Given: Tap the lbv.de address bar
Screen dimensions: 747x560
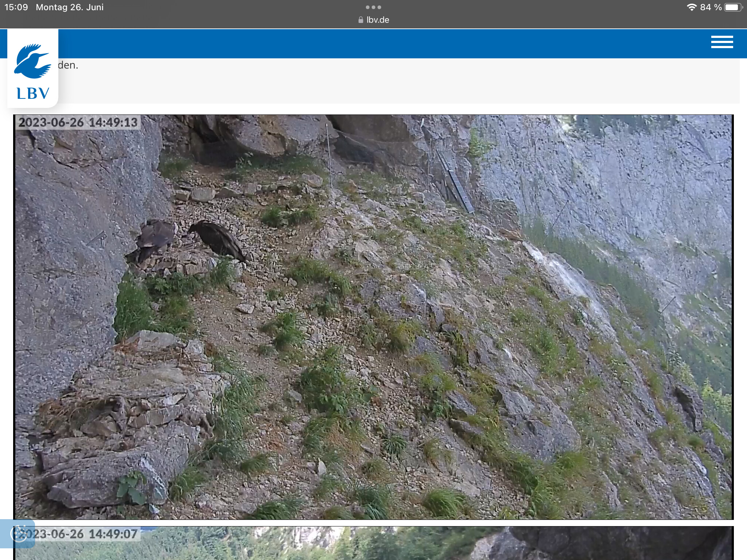Looking at the screenshot, I should pyautogui.click(x=373, y=20).
